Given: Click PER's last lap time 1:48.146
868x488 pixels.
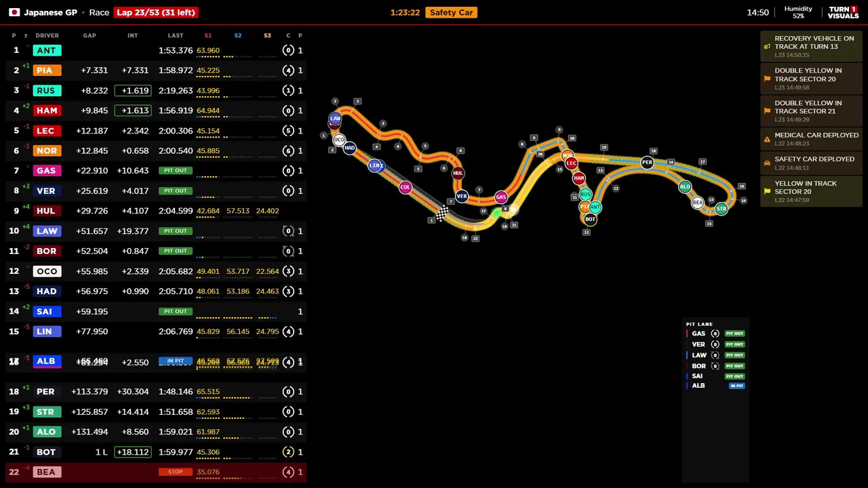Looking at the screenshot, I should click(176, 392).
